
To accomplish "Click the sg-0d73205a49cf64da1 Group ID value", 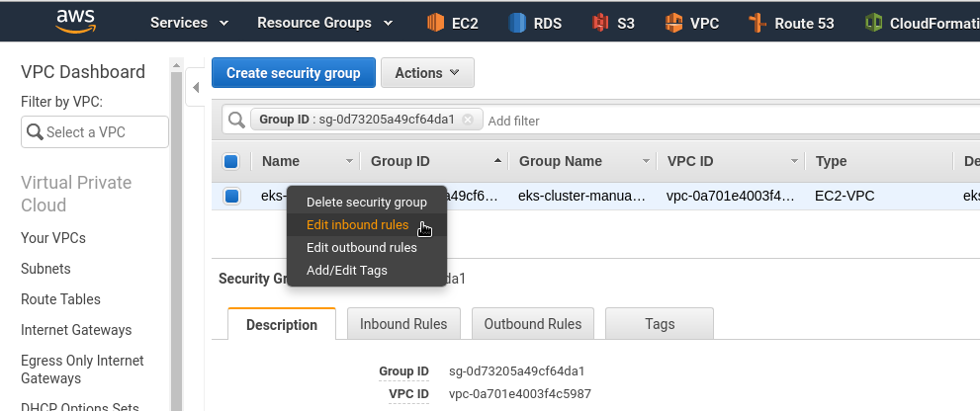I will tap(517, 371).
